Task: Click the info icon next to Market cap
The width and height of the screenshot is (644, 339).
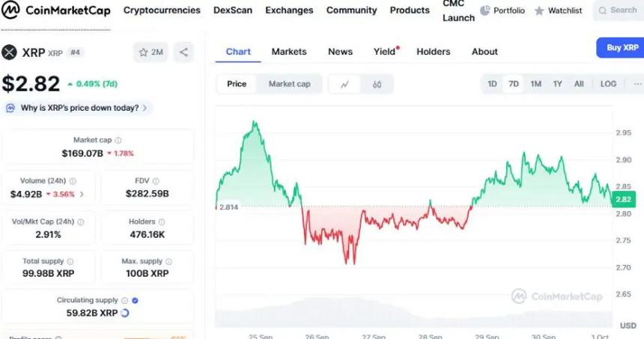Action: [x=118, y=140]
